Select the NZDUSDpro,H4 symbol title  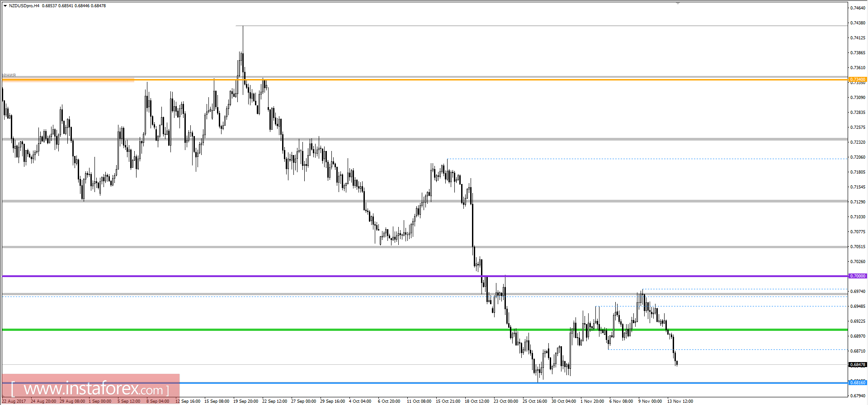tap(24, 6)
